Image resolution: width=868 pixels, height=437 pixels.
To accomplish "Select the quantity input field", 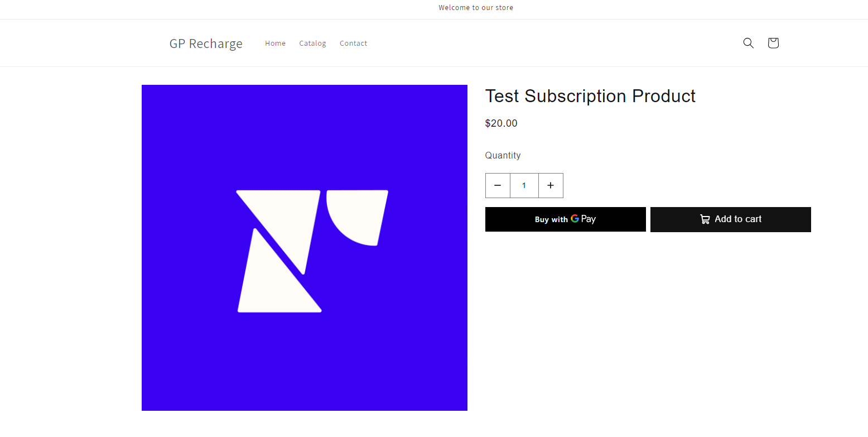I will coord(524,185).
